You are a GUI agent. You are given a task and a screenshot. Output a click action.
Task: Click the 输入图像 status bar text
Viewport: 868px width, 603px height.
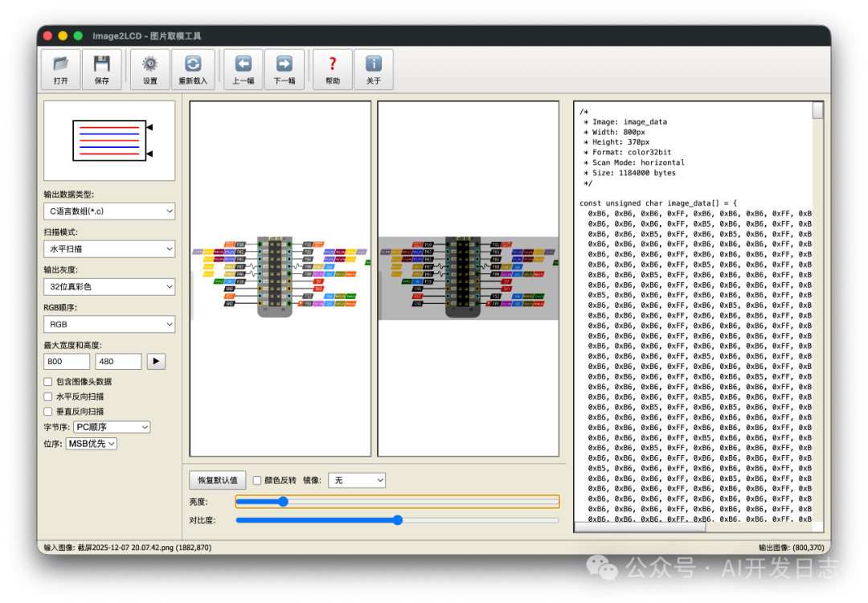click(128, 547)
